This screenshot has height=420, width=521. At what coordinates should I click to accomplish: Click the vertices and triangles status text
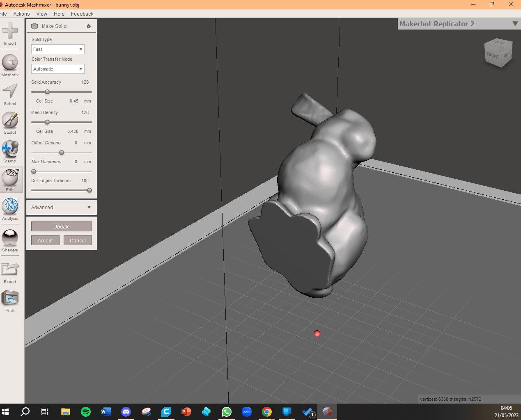tap(450, 399)
